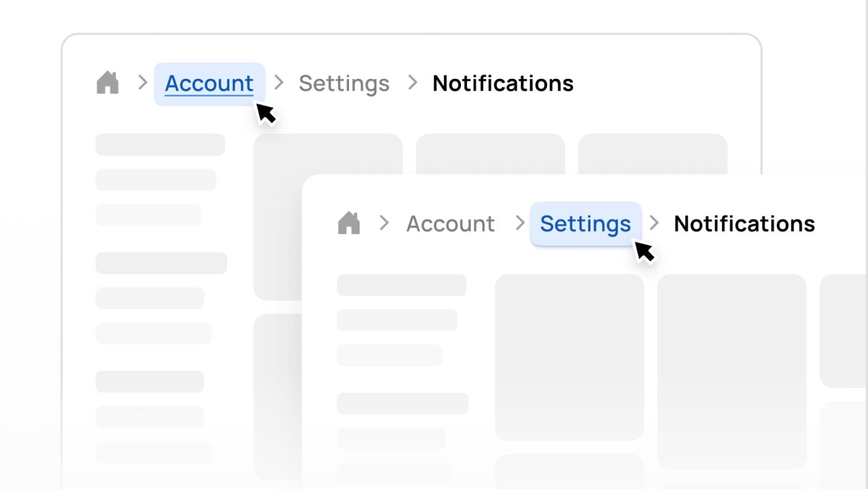Select the first sidebar placeholder bar in the front window
Image resolution: width=868 pixels, height=489 pixels.
pos(402,285)
